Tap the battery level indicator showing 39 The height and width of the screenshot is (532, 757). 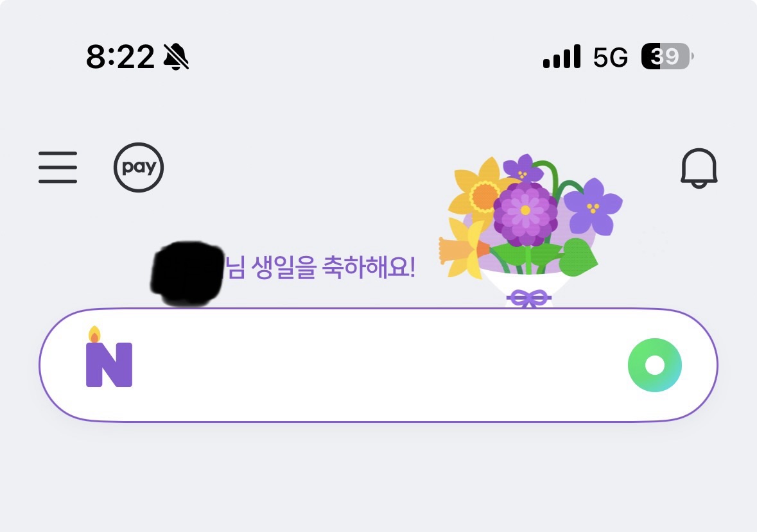667,56
